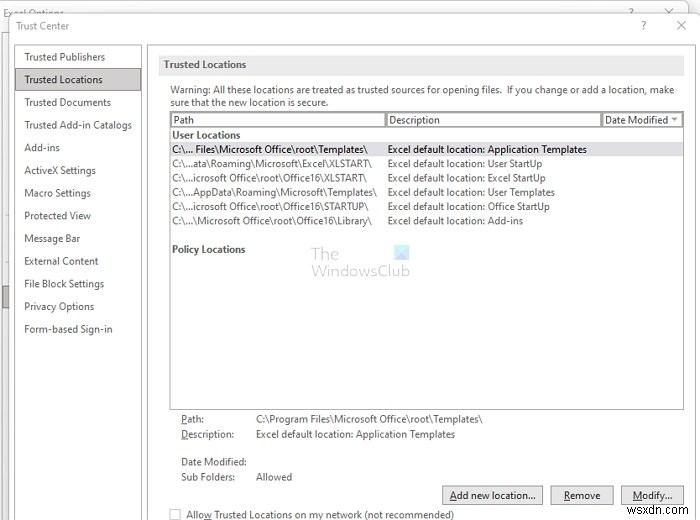Click the scrollbar of Excel Options window
Screen dimensions: 700x520
pyautogui.click(x=5, y=296)
